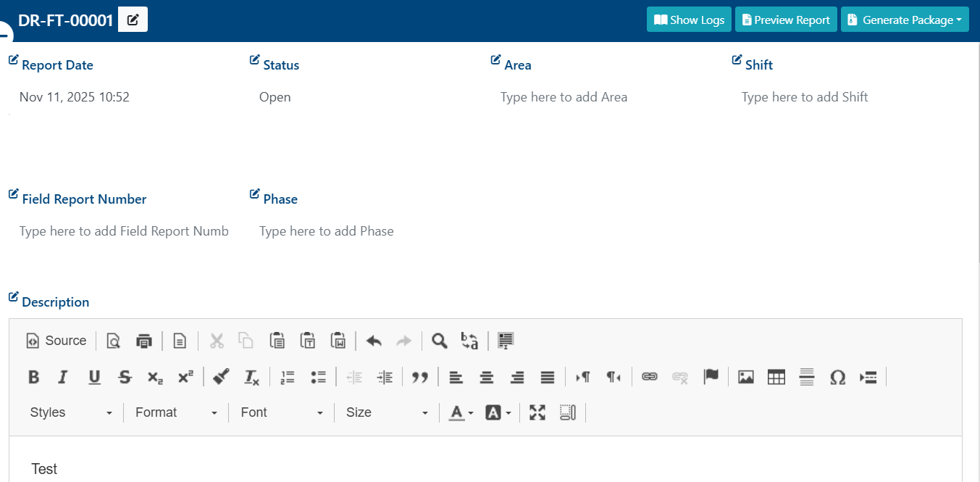Insert an image into the description
Viewport: 980px width, 482px height.
746,377
